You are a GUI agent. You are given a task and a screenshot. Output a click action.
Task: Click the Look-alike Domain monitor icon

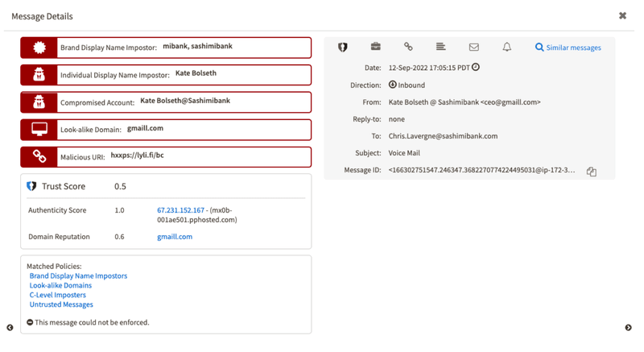(39, 130)
